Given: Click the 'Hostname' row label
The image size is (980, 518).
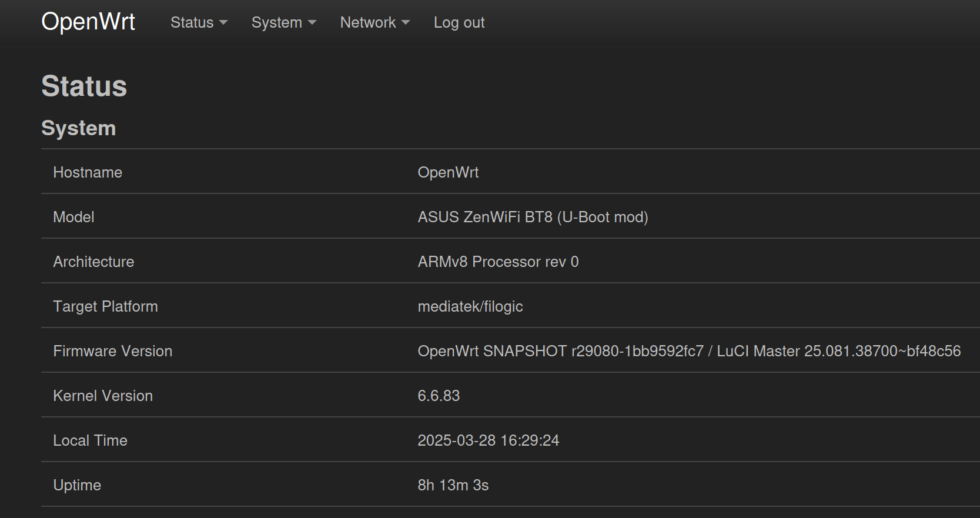Looking at the screenshot, I should pyautogui.click(x=88, y=172).
